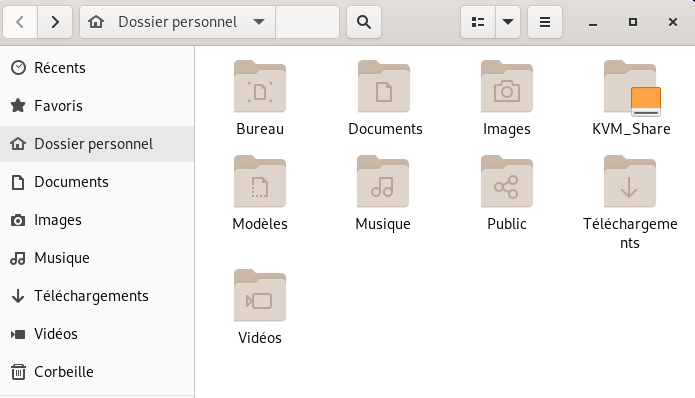Click the Modèles folder name label
The image size is (695, 398).
(260, 224)
